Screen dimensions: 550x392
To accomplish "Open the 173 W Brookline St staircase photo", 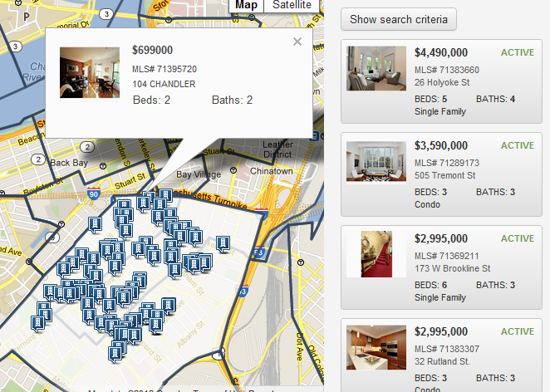I will click(x=376, y=254).
